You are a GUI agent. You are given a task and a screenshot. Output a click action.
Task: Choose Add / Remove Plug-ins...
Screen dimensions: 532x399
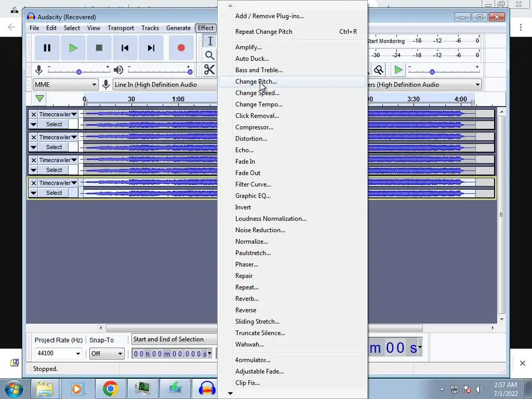(x=293, y=16)
